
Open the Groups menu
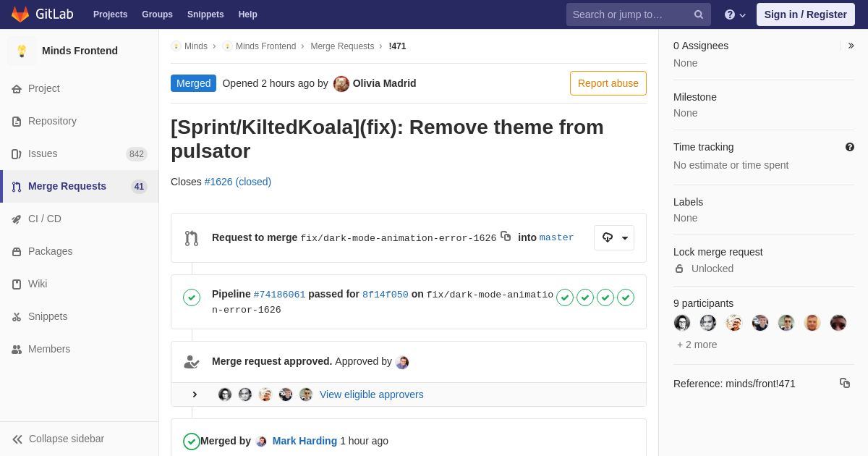tap(157, 14)
